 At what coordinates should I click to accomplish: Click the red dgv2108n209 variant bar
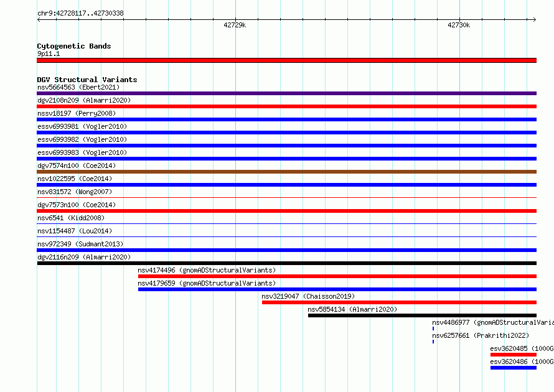click(286, 106)
